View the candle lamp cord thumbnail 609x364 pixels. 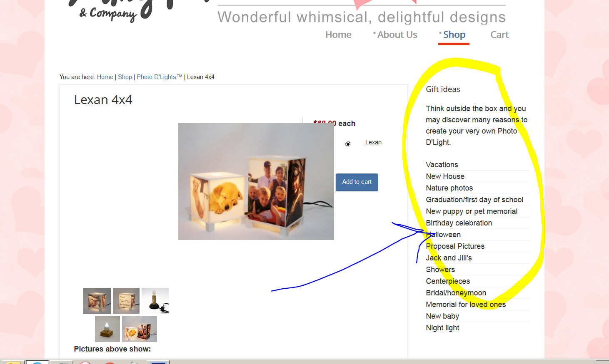point(155,301)
